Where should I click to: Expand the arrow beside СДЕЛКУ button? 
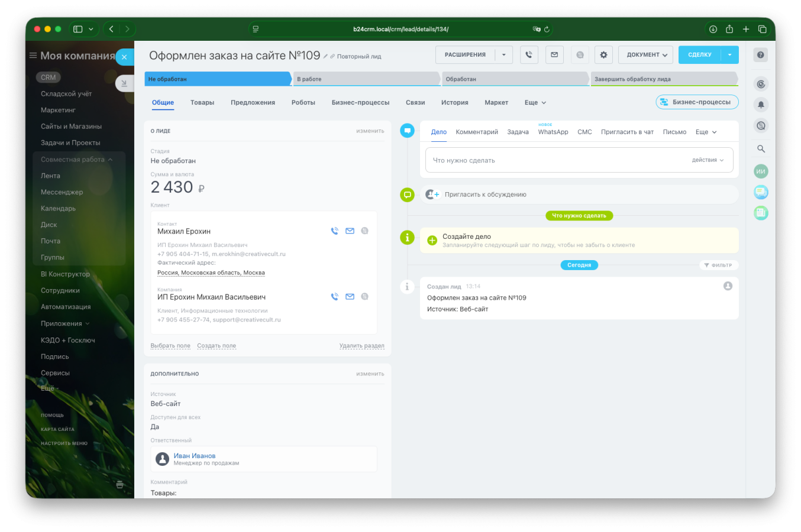point(729,55)
